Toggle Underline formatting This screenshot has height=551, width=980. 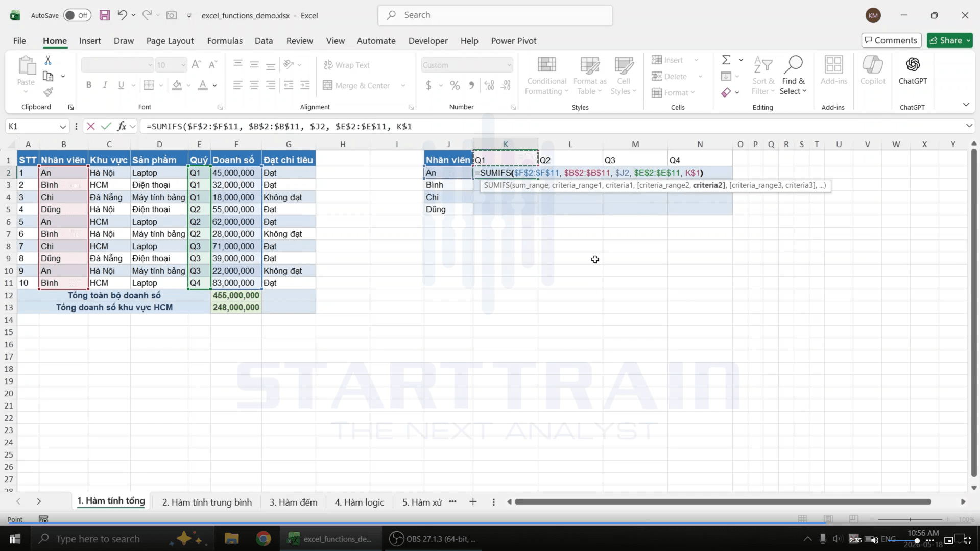[x=121, y=85]
